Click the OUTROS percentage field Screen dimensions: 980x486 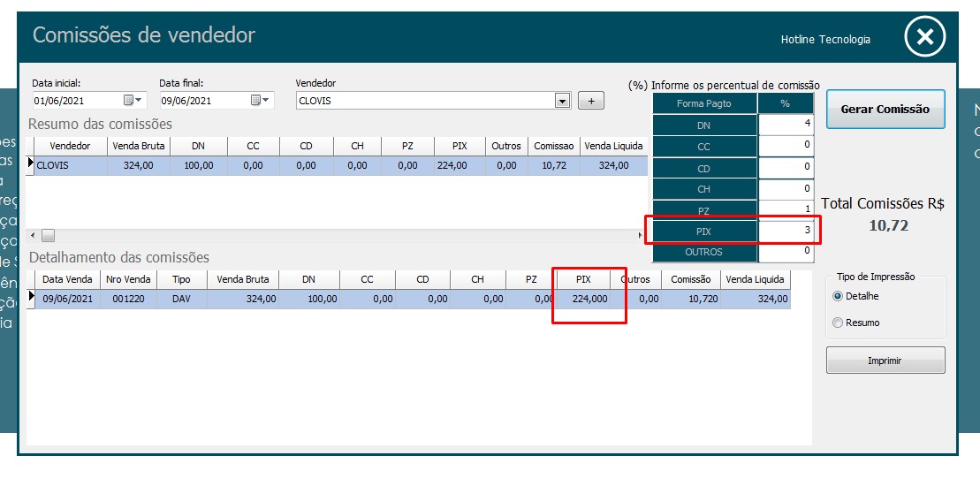point(786,252)
